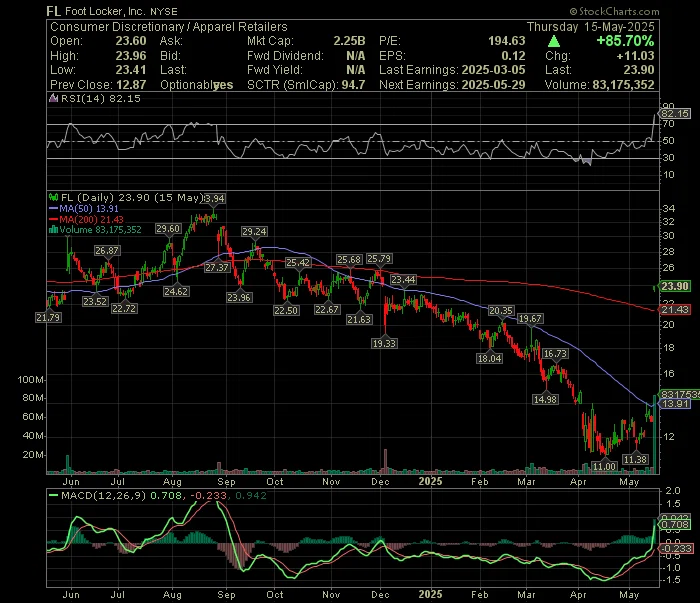Click the 23.52 low price label
Screen dimensions: 700x603
(x=95, y=301)
